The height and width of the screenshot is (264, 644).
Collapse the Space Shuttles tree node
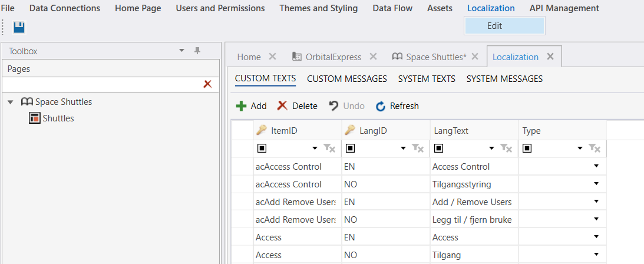11,102
